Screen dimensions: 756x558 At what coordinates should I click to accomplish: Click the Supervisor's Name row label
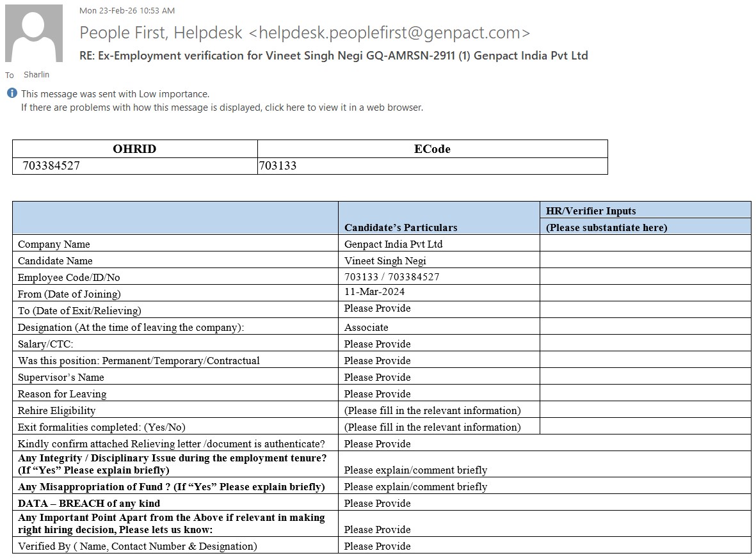click(61, 378)
